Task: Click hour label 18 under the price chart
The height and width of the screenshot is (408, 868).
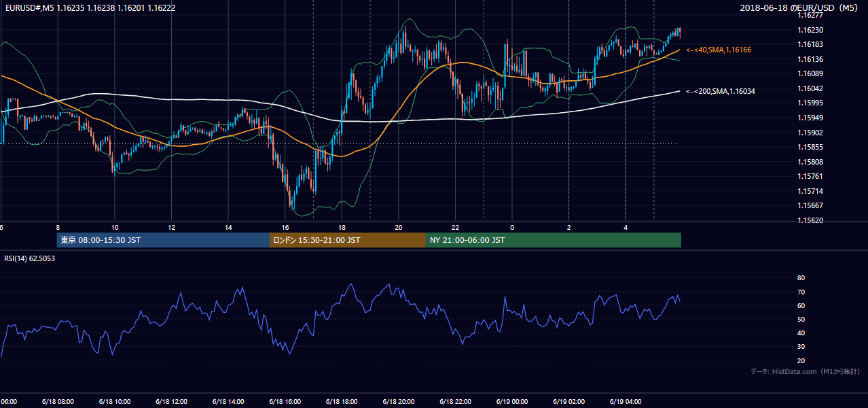Action: pos(342,227)
